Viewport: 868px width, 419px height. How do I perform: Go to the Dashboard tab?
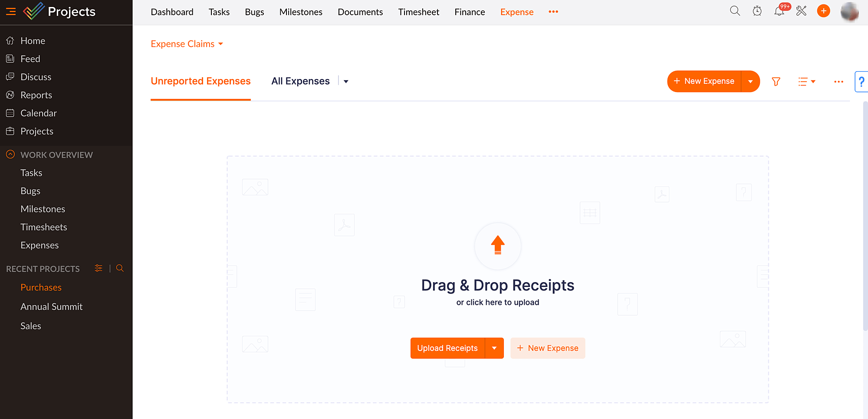click(172, 12)
